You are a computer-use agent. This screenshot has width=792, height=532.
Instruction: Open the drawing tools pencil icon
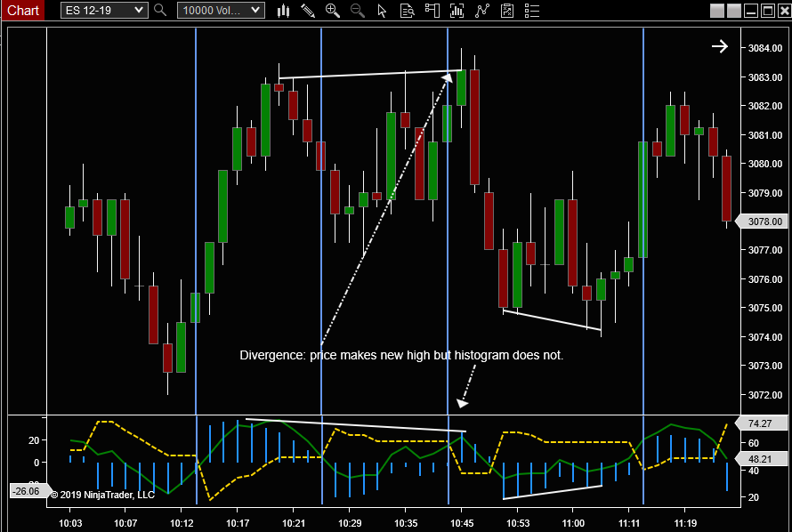pyautogui.click(x=309, y=11)
